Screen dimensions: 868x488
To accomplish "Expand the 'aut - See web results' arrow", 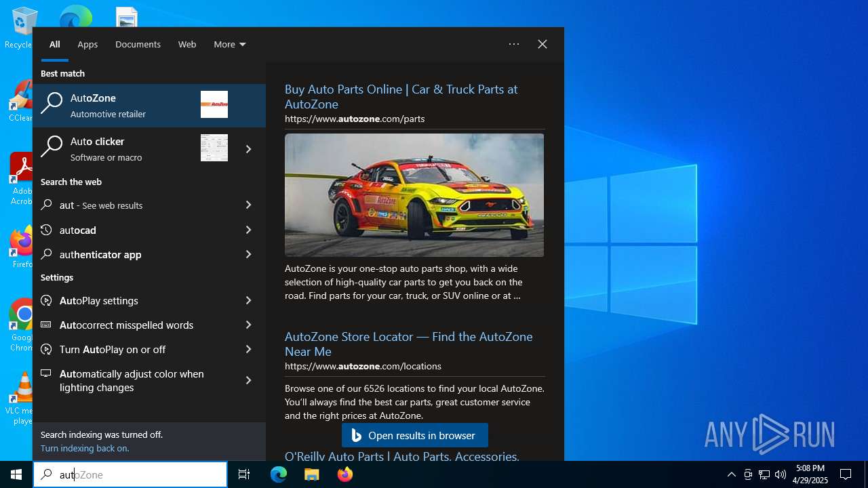I will [249, 205].
